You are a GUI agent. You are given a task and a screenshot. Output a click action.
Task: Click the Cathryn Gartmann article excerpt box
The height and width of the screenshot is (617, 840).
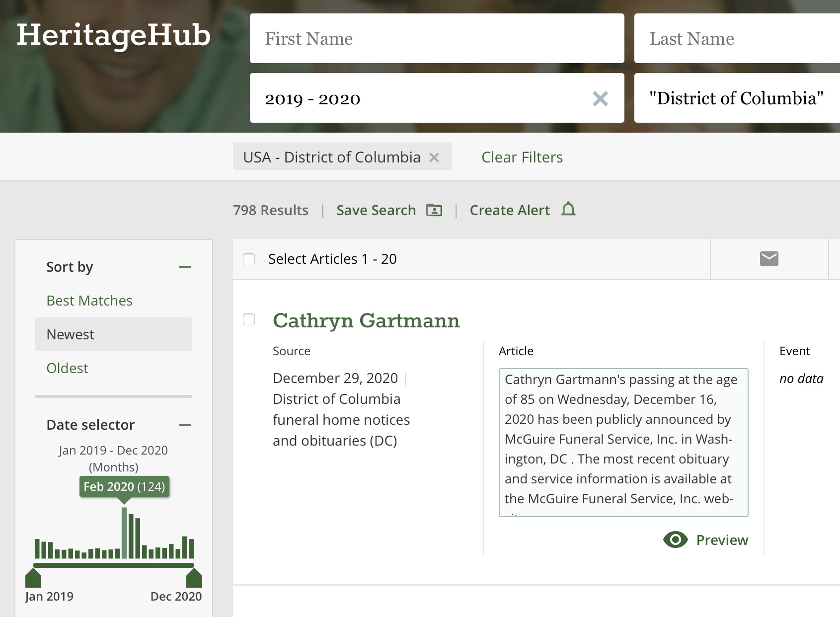[x=623, y=442]
